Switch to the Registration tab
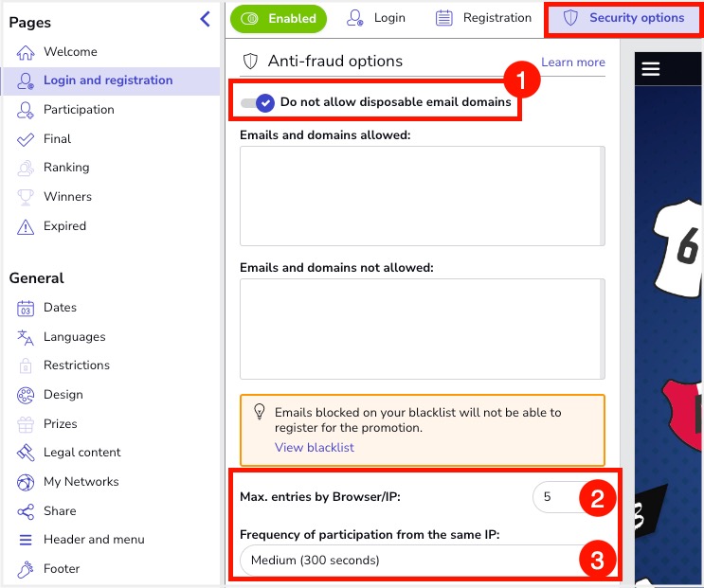The width and height of the screenshot is (704, 588). click(483, 18)
